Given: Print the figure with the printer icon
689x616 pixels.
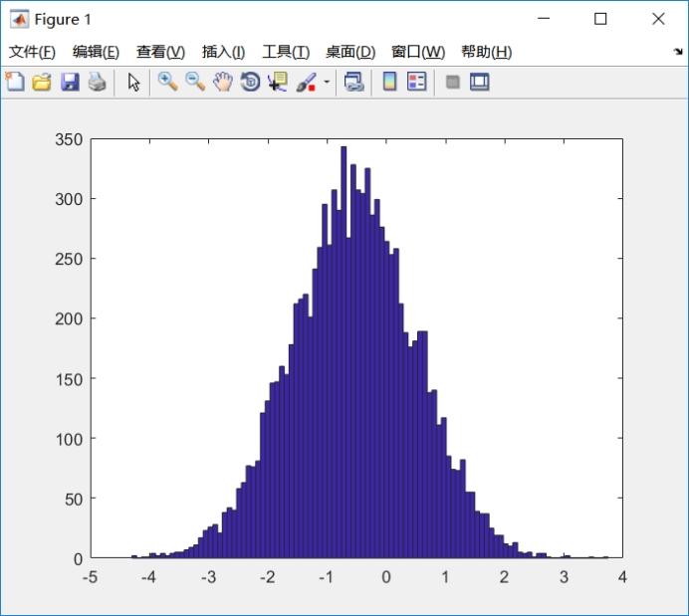Looking at the screenshot, I should [x=97, y=83].
